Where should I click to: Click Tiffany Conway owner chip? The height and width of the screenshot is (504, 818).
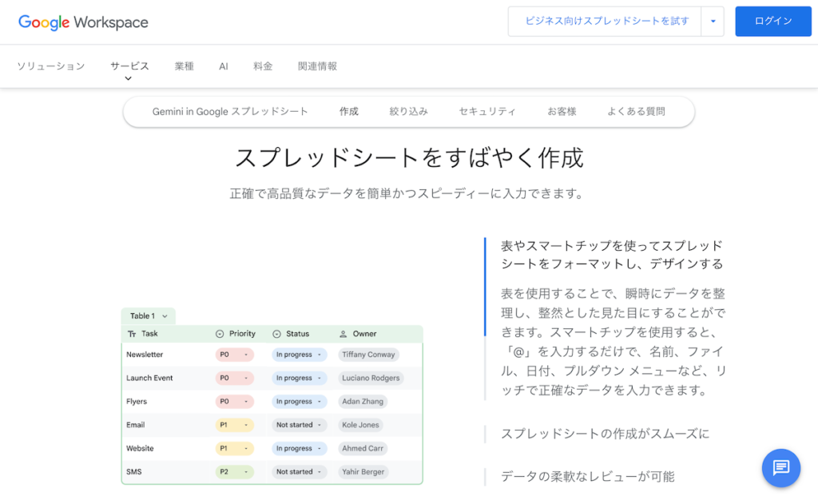[x=368, y=355]
